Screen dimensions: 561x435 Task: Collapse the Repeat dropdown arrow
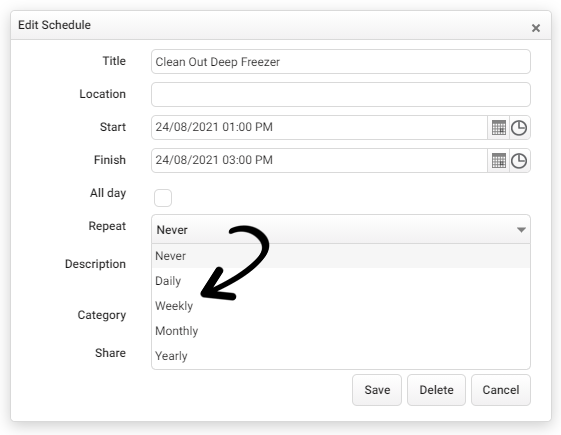tap(521, 230)
